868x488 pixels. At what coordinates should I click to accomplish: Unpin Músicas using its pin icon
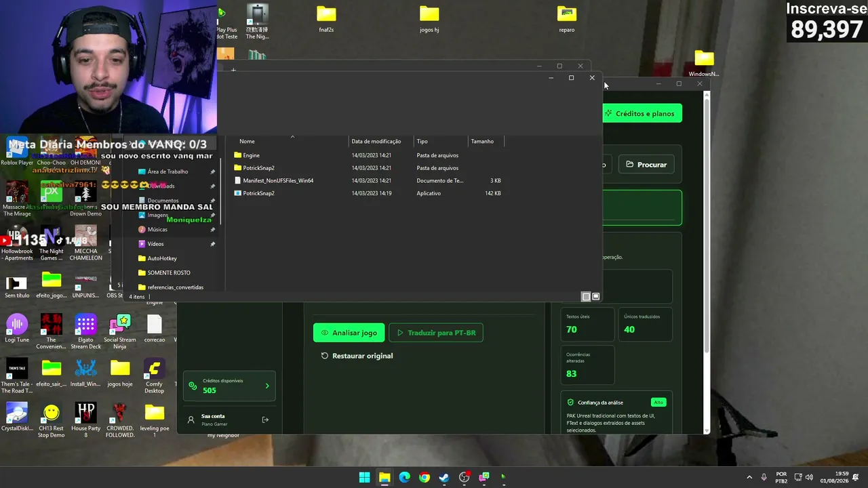pyautogui.click(x=213, y=229)
